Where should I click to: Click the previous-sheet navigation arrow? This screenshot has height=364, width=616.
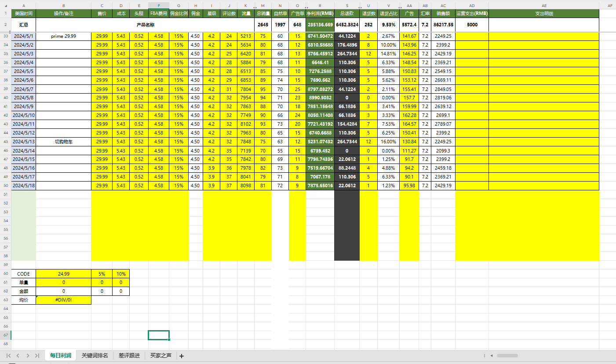18,356
